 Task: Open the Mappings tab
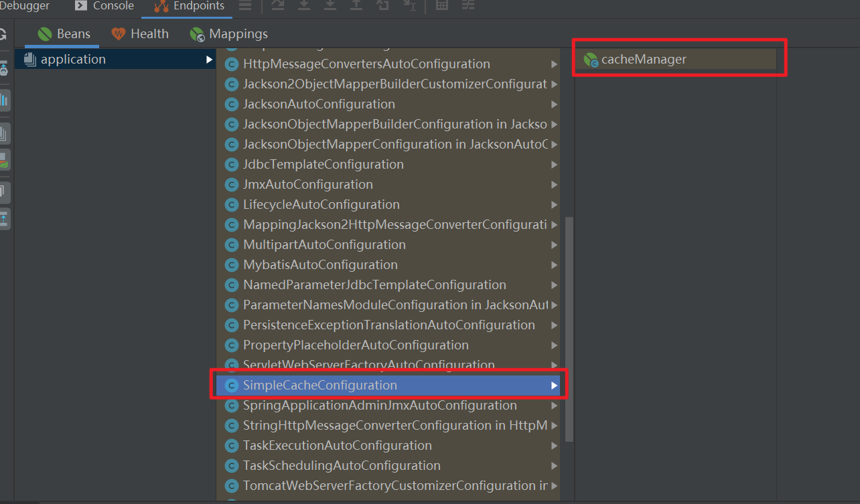pos(228,33)
